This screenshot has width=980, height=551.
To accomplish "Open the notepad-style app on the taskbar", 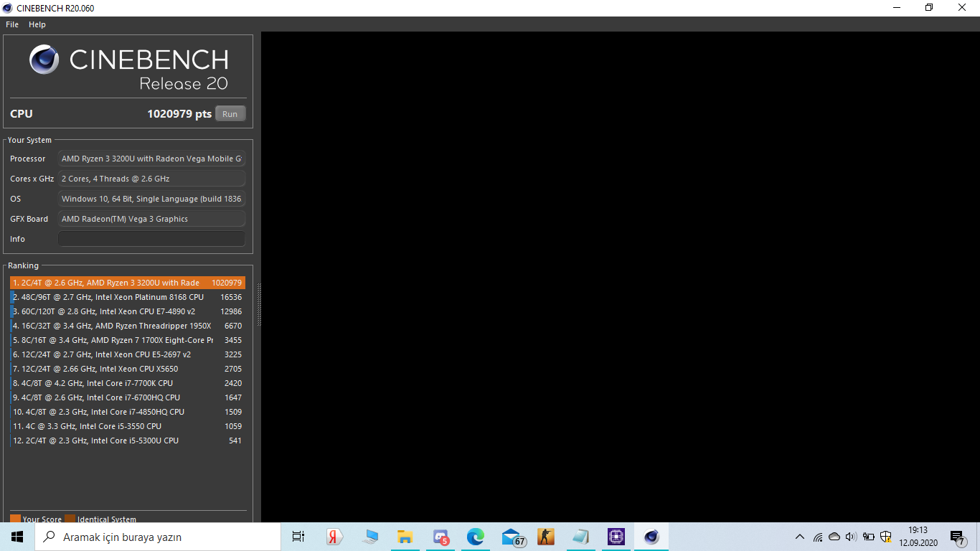I will 581,537.
